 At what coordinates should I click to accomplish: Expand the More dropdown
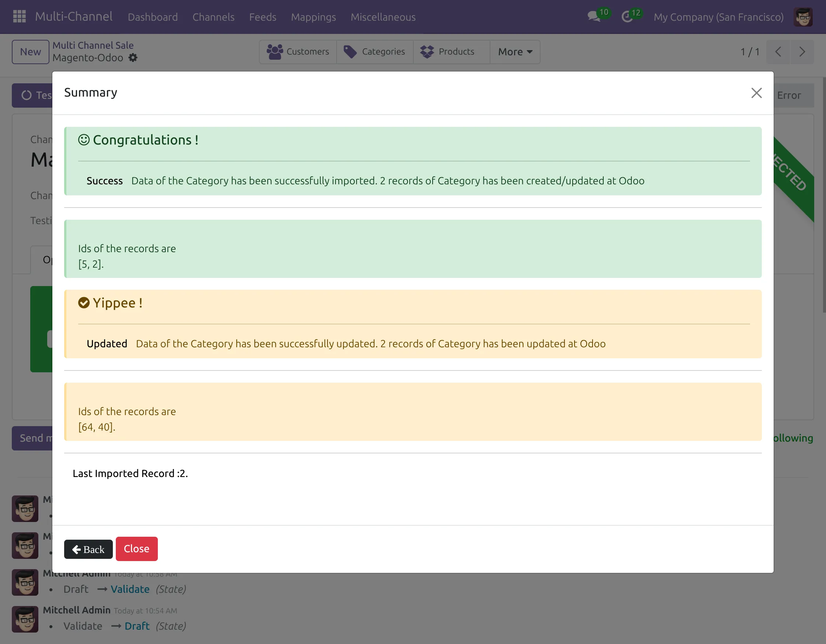tap(515, 52)
